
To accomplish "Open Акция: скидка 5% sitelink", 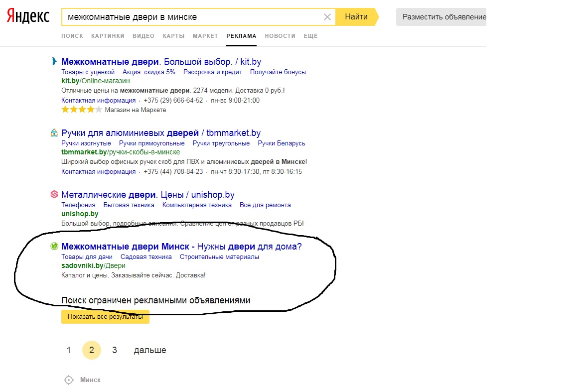I will coord(149,72).
